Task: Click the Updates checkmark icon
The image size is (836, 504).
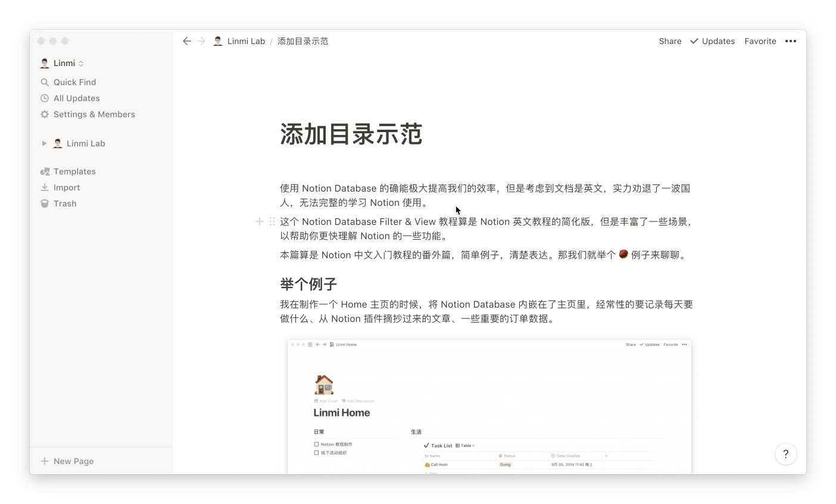Action: (x=694, y=41)
